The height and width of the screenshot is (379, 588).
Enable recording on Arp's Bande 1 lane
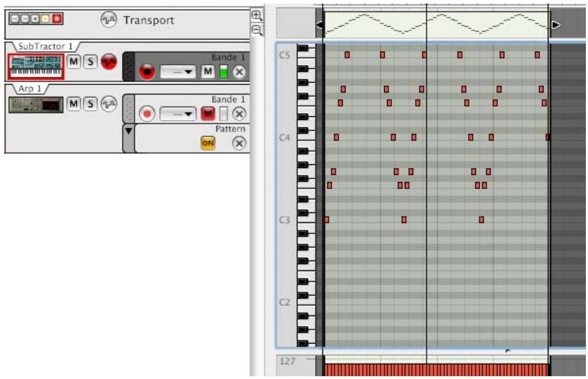coord(147,114)
